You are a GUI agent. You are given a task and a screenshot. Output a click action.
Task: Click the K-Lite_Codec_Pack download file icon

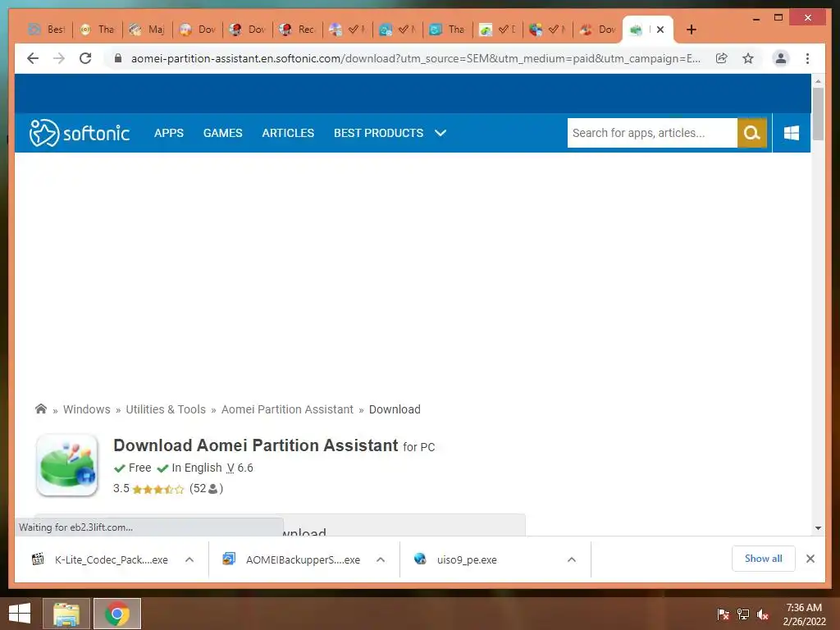38,559
